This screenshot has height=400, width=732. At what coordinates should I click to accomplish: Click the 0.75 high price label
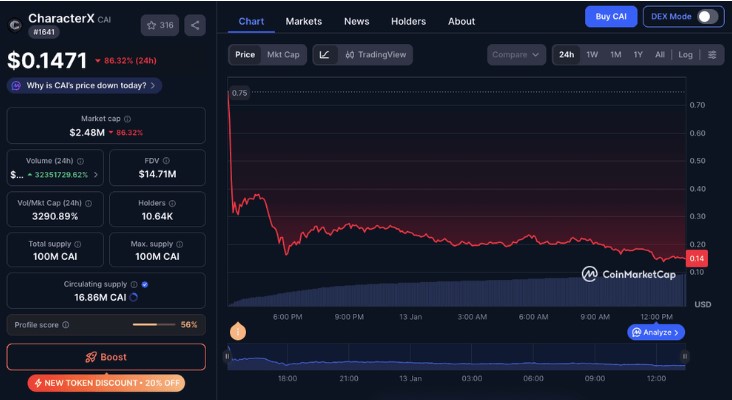pyautogui.click(x=239, y=93)
